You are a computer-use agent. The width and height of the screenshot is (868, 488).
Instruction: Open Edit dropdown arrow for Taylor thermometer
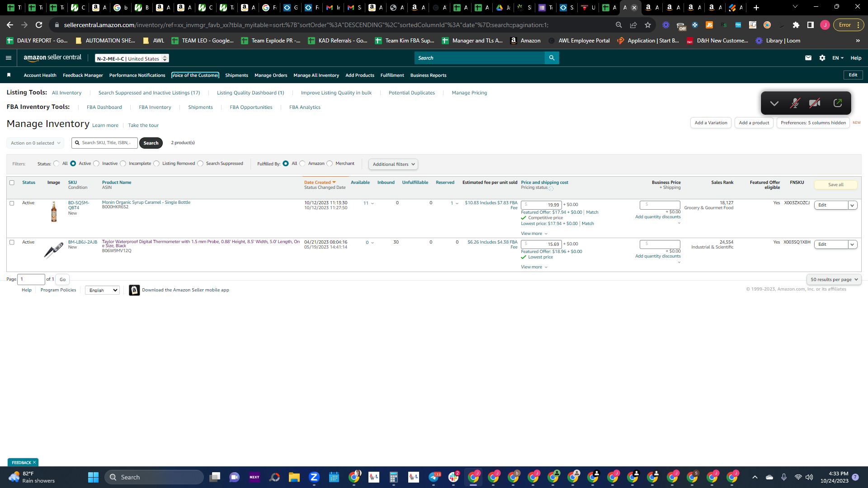pos(852,244)
